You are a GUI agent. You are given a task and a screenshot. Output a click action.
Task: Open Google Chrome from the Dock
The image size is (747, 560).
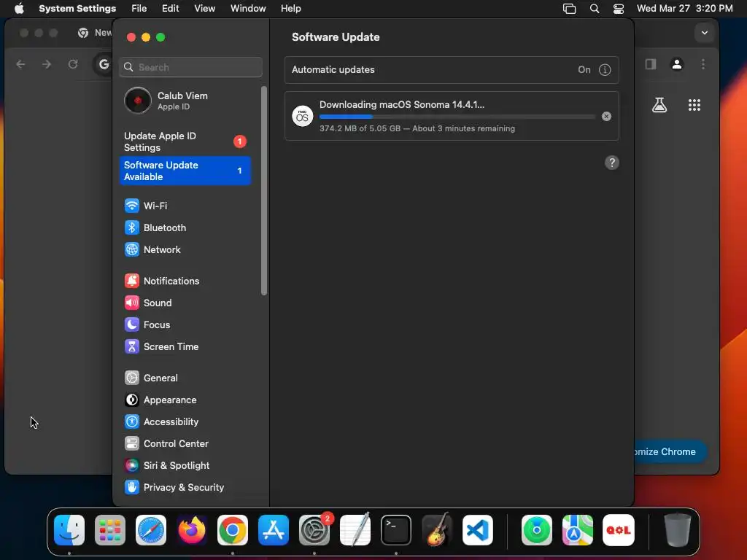(233, 530)
